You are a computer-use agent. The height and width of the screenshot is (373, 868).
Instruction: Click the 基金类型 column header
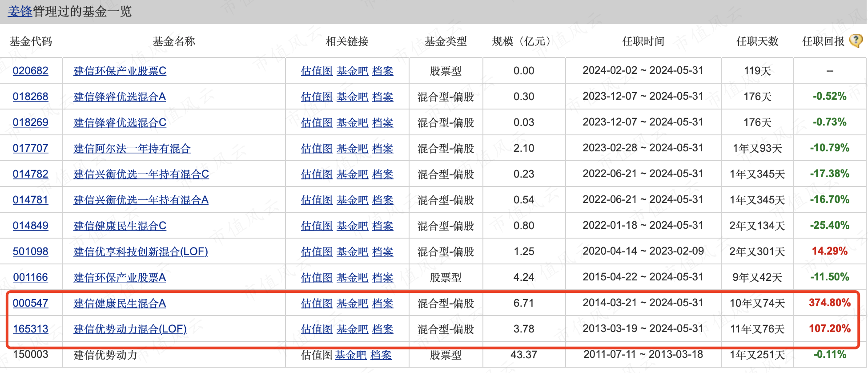pos(446,41)
